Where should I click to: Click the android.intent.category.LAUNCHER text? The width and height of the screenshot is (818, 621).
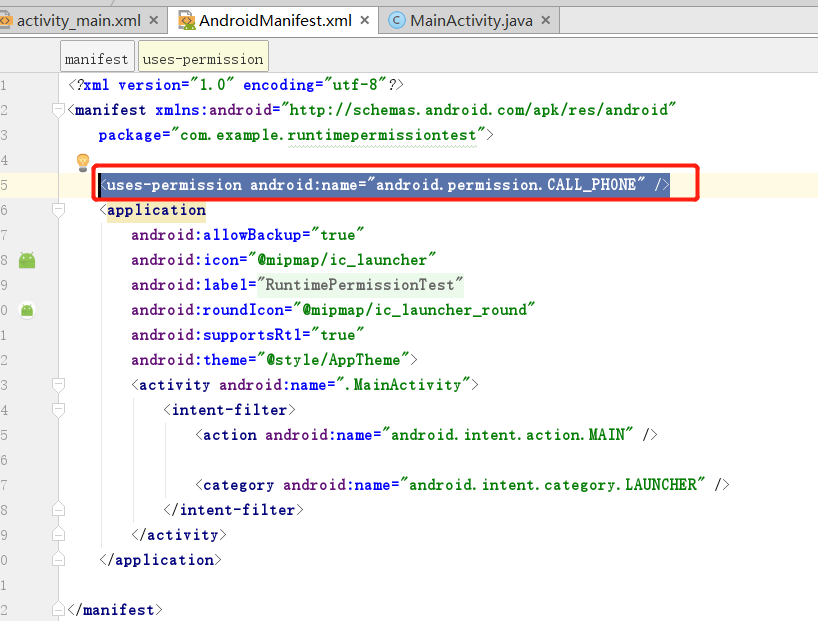pyautogui.click(x=552, y=485)
